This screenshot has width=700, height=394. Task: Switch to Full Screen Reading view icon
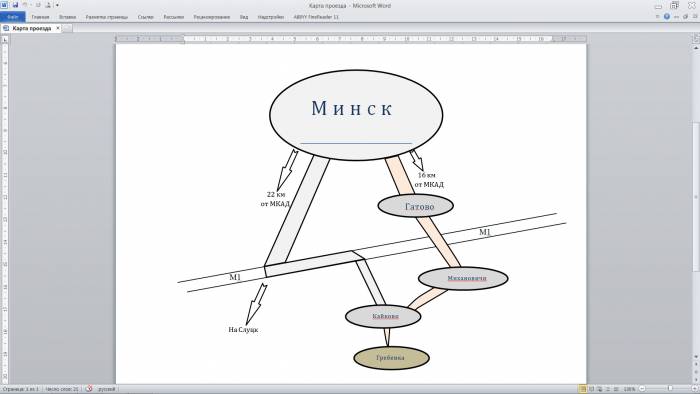pyautogui.click(x=591, y=389)
